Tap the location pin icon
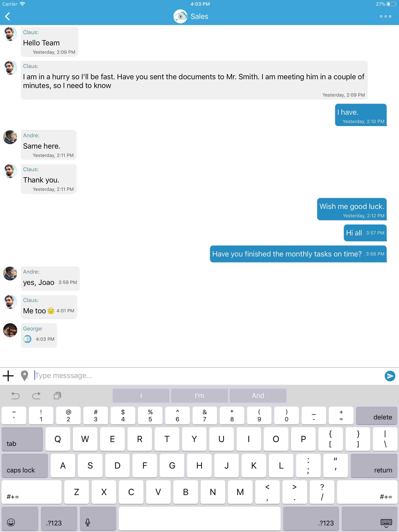 pos(25,376)
